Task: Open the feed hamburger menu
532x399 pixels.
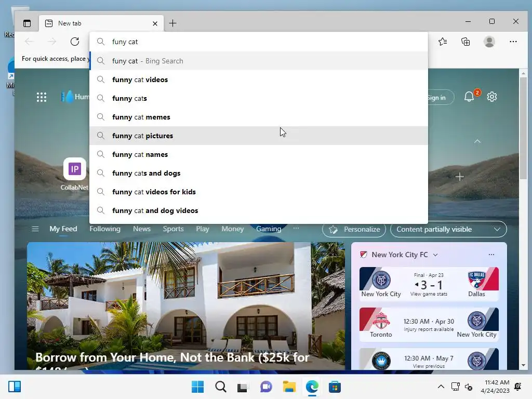Action: coord(35,229)
